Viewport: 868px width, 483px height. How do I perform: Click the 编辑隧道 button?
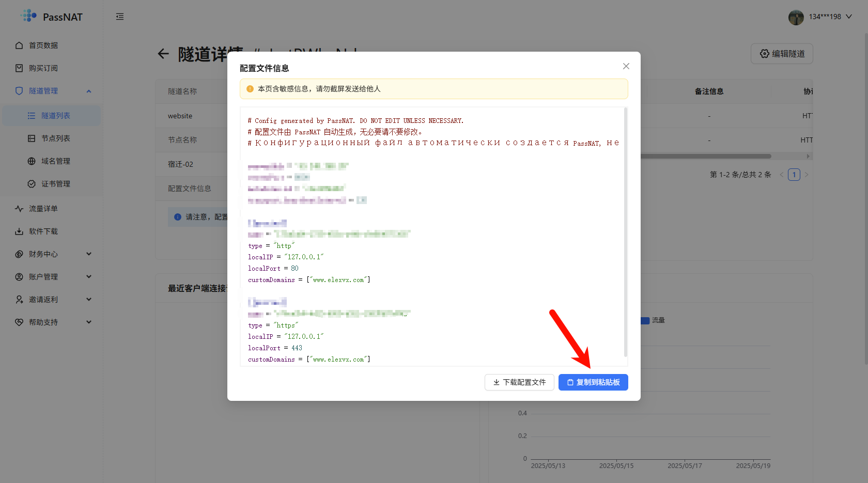tap(782, 54)
